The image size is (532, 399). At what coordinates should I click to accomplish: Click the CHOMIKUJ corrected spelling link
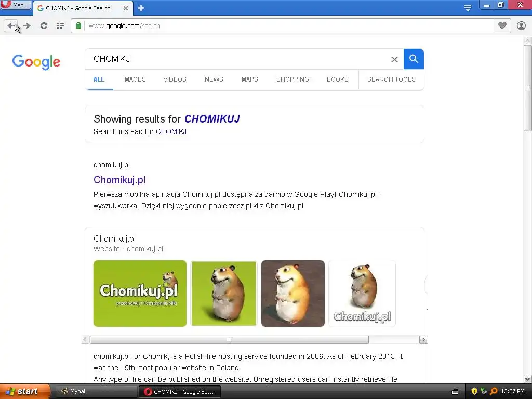pyautogui.click(x=212, y=119)
